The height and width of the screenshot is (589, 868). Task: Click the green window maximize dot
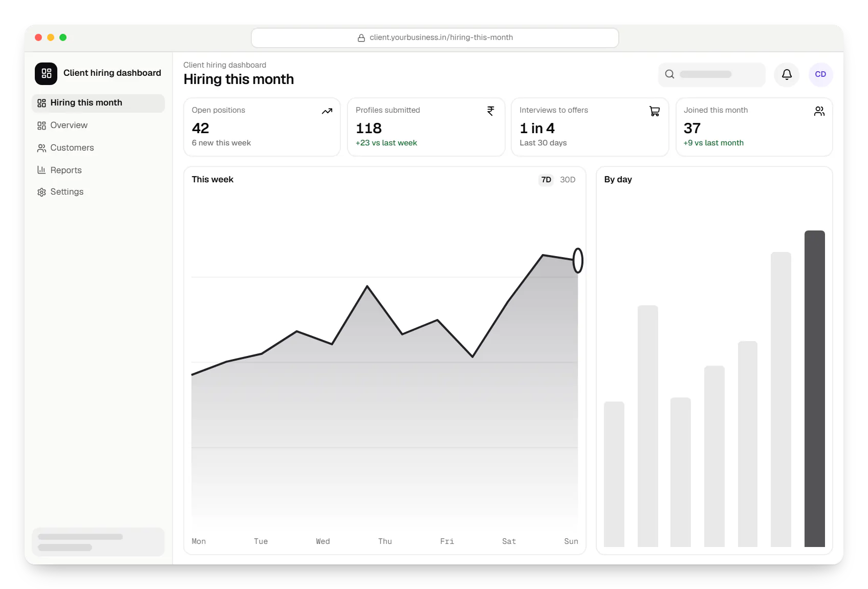[x=63, y=37]
